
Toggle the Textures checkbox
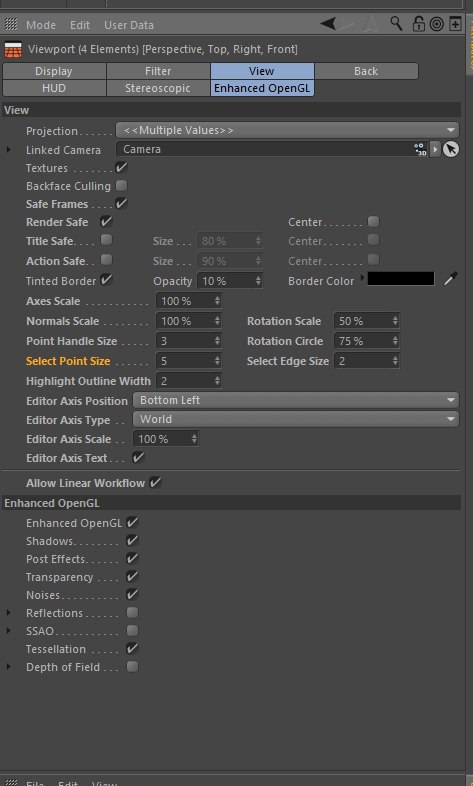click(121, 167)
